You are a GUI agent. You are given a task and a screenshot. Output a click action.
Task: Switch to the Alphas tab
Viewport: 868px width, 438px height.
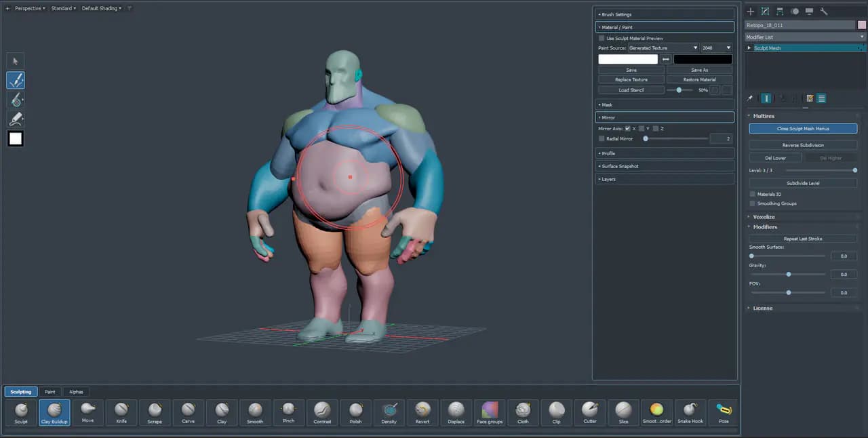(77, 392)
